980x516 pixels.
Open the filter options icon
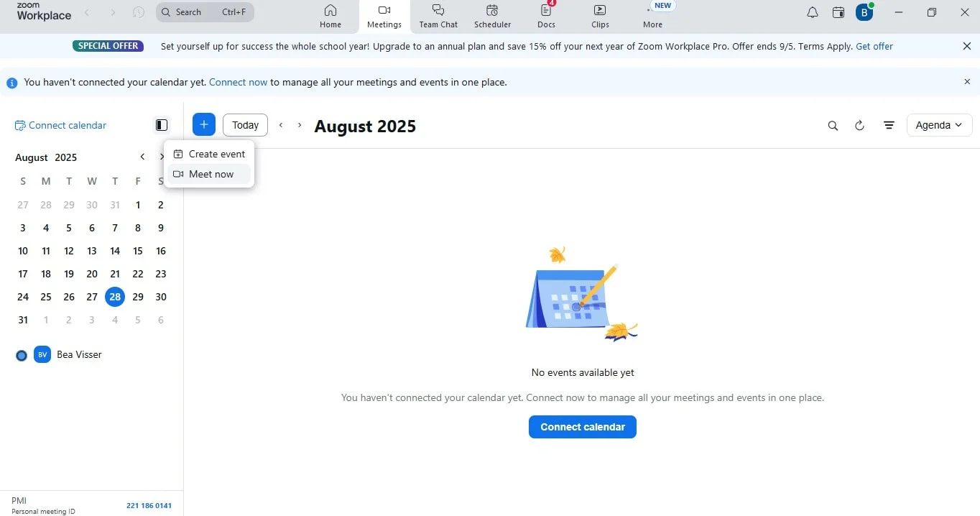889,125
